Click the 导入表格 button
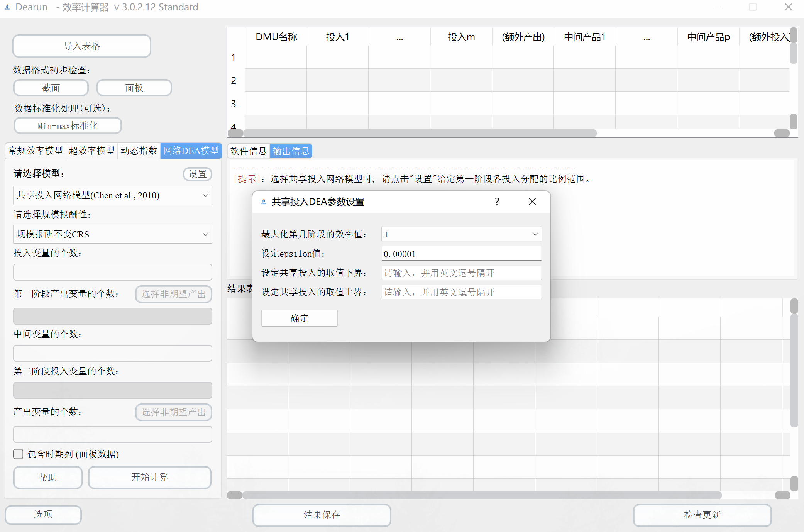The height and width of the screenshot is (532, 804). point(81,46)
